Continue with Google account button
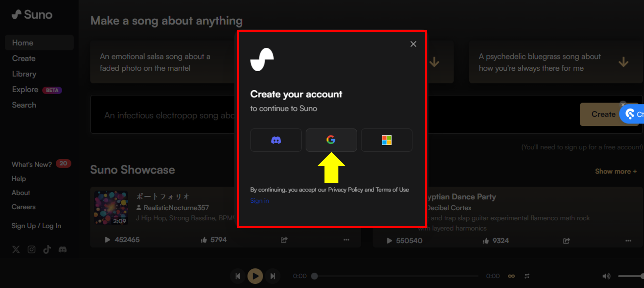 pos(331,140)
